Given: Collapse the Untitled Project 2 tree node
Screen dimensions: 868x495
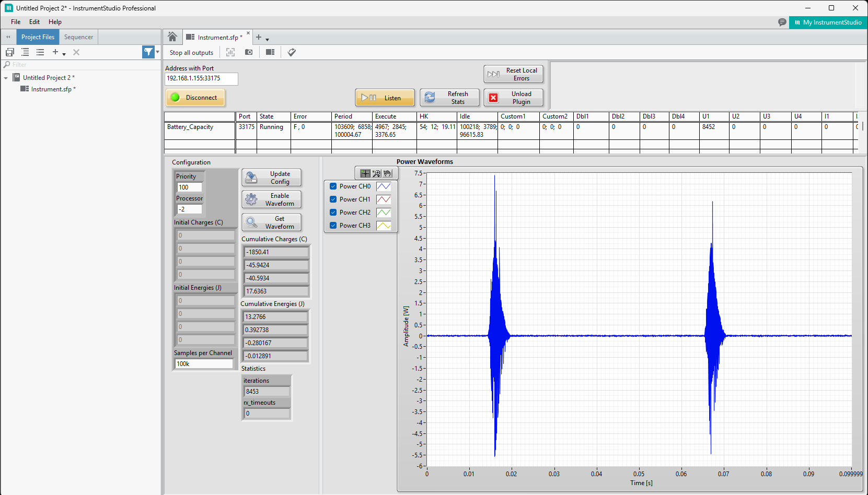Looking at the screenshot, I should (x=6, y=78).
